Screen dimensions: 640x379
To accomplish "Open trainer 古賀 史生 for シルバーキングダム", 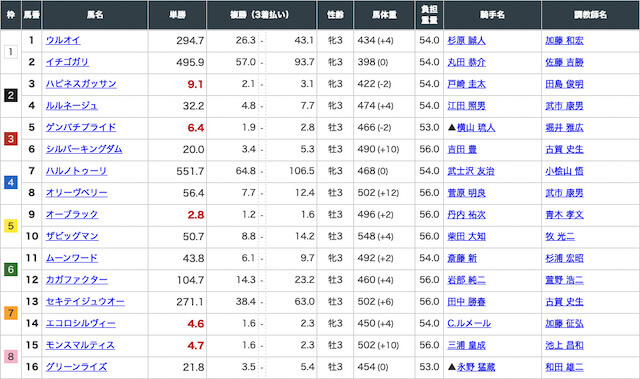I will pos(564,149).
